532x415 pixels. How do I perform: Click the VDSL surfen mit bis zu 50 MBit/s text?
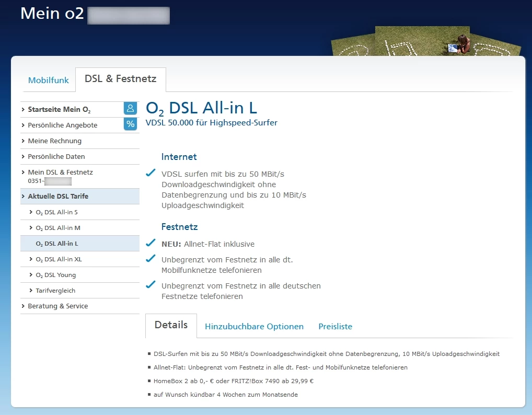click(x=234, y=190)
